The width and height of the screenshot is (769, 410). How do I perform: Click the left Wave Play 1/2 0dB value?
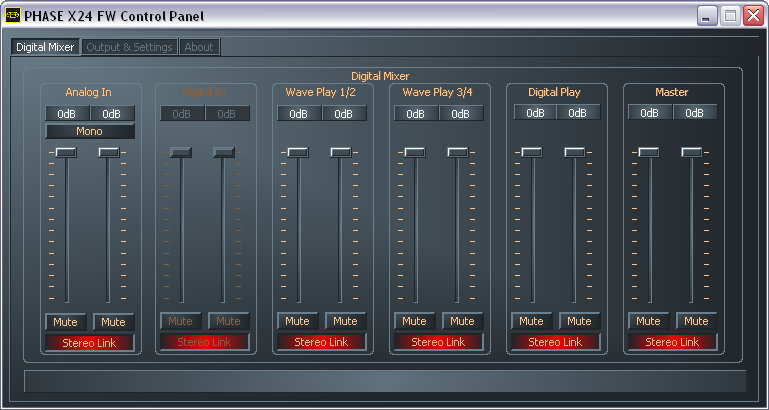click(x=299, y=113)
